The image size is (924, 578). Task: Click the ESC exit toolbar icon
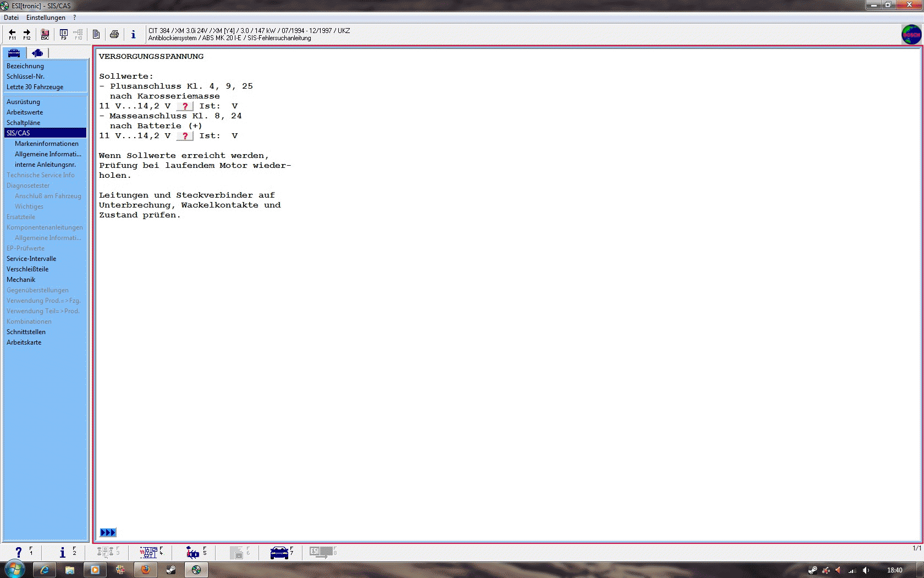[45, 34]
